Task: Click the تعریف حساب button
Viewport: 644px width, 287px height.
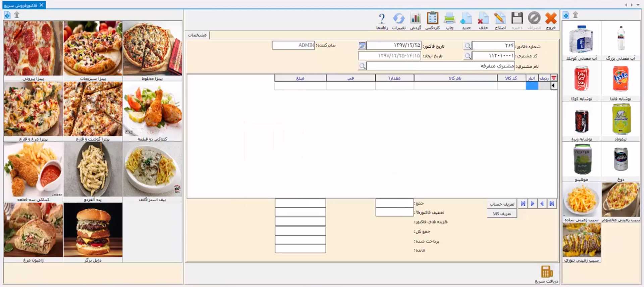Action: [502, 204]
